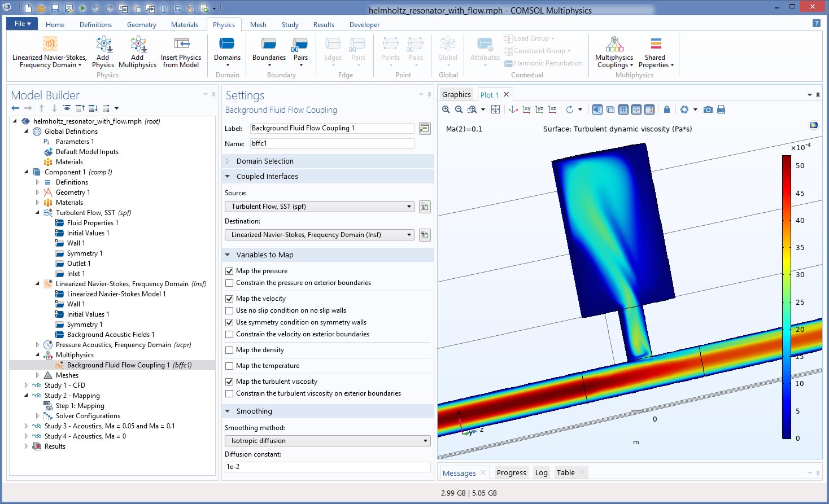829x504 pixels.
Task: Open the File menu button
Action: 22,24
